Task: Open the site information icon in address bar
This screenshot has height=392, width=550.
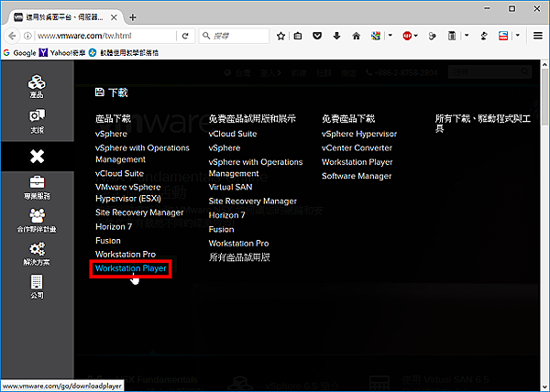Action: pos(27,36)
